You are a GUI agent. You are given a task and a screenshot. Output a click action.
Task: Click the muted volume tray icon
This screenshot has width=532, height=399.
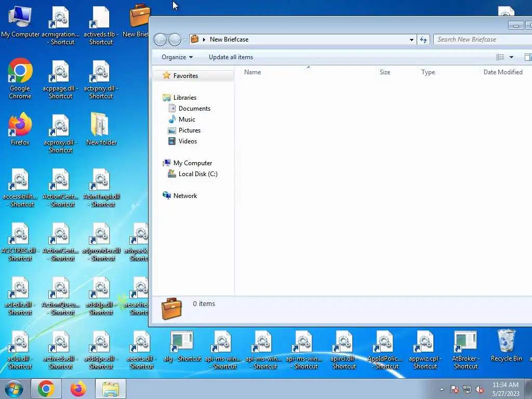pos(480,390)
